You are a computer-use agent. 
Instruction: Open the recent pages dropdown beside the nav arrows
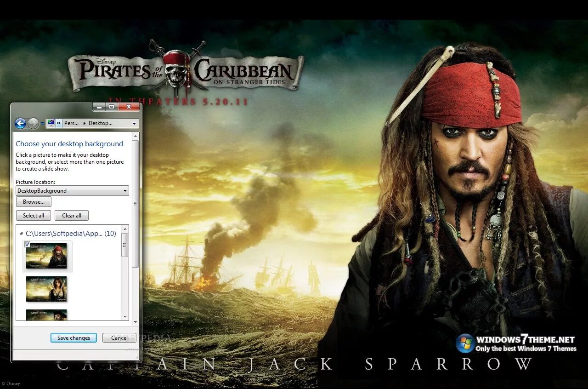[42, 124]
